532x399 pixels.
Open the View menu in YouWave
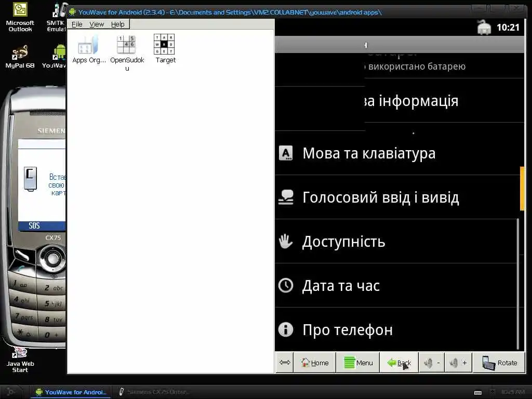[x=97, y=24]
